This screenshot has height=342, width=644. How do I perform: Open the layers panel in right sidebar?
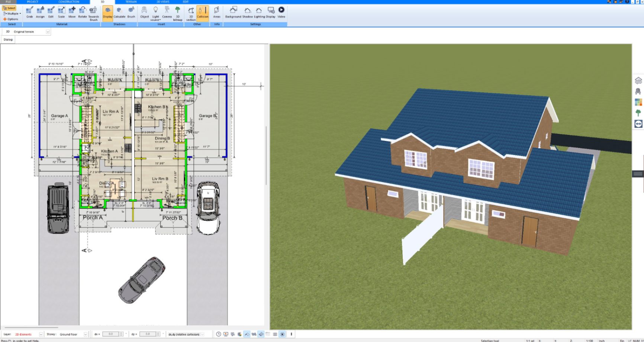(638, 80)
